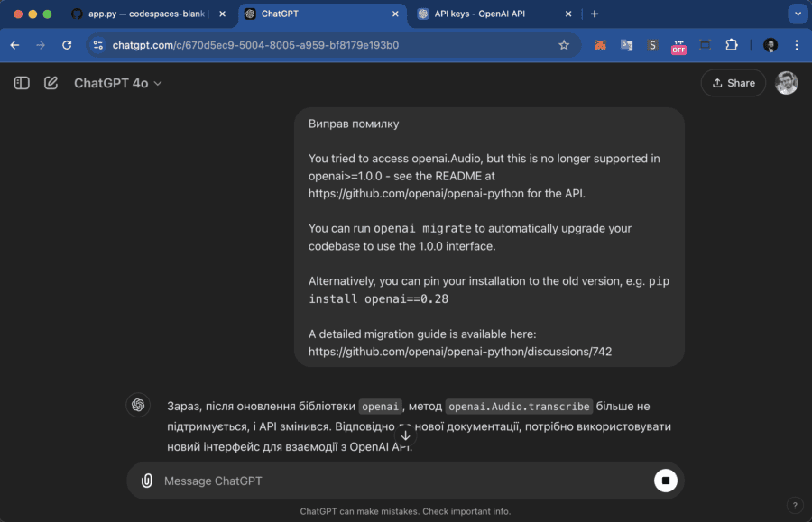Click the yellow macOS minimize window button
Screen dimensions: 812x522
pyautogui.click(x=32, y=14)
